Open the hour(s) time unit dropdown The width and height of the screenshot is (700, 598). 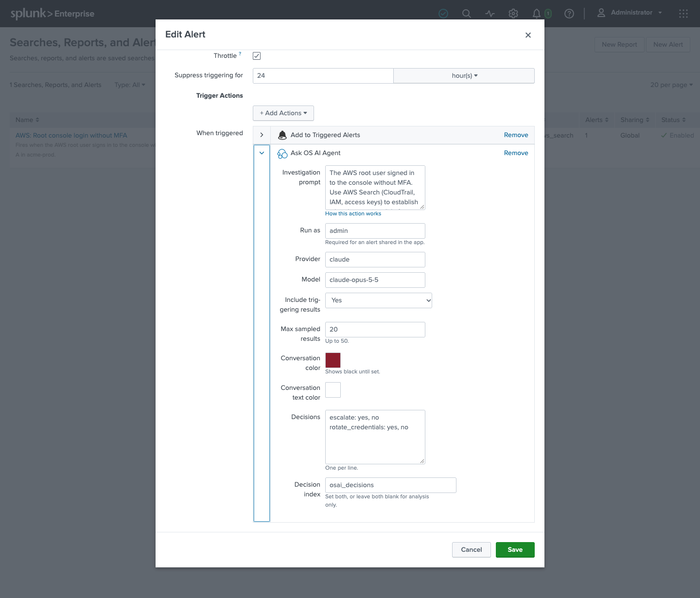pos(464,76)
